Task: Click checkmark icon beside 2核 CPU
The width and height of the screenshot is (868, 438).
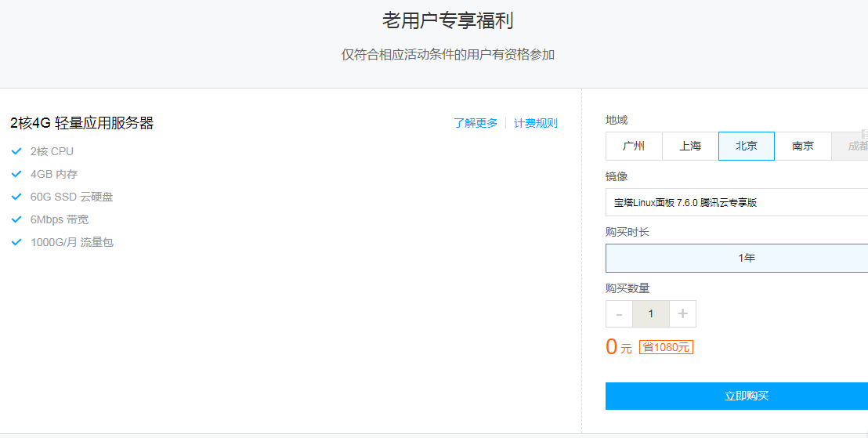Action: tap(16, 151)
